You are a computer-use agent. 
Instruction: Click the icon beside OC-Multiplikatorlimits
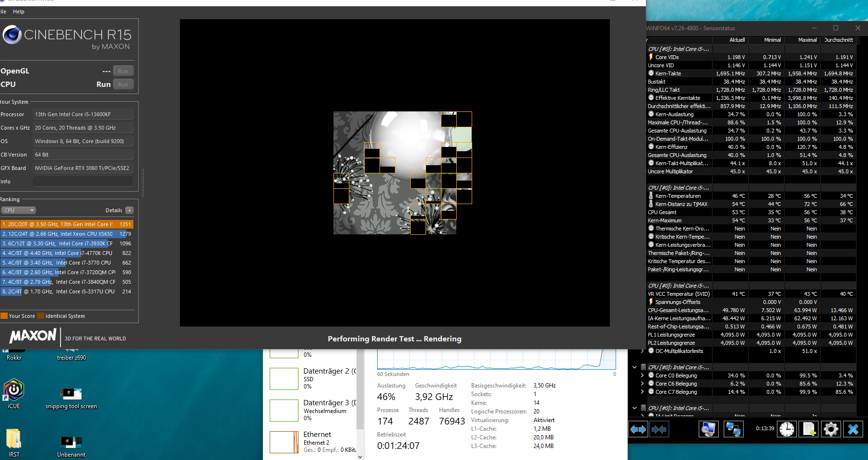651,351
